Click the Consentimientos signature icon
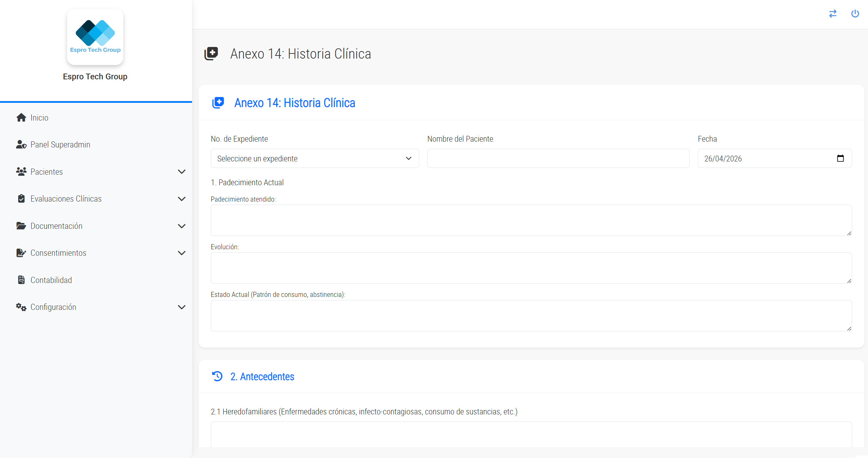Viewport: 868px width, 458px height. pos(21,253)
